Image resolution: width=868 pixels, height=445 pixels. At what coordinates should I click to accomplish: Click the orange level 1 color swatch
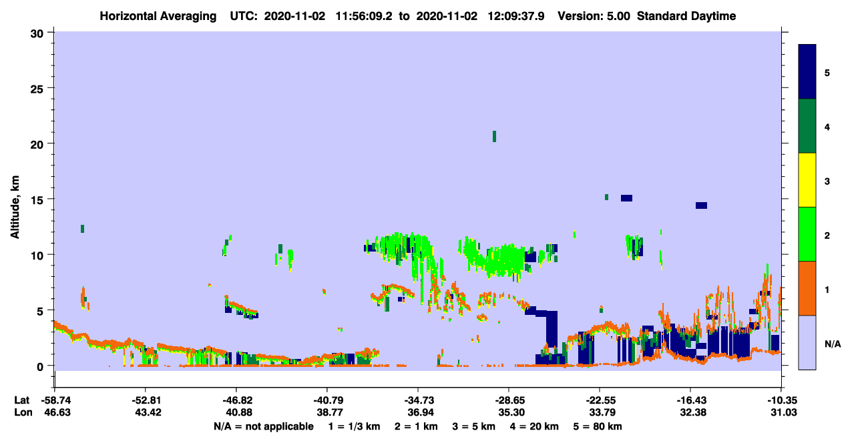[807, 288]
